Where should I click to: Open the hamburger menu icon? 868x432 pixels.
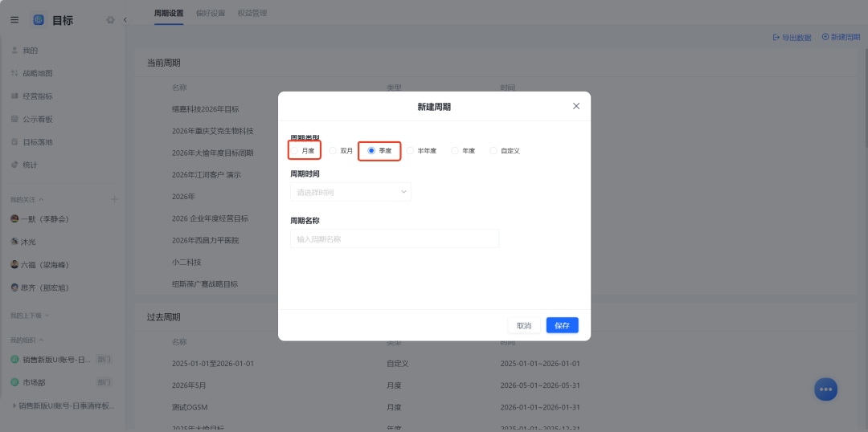pyautogui.click(x=15, y=20)
